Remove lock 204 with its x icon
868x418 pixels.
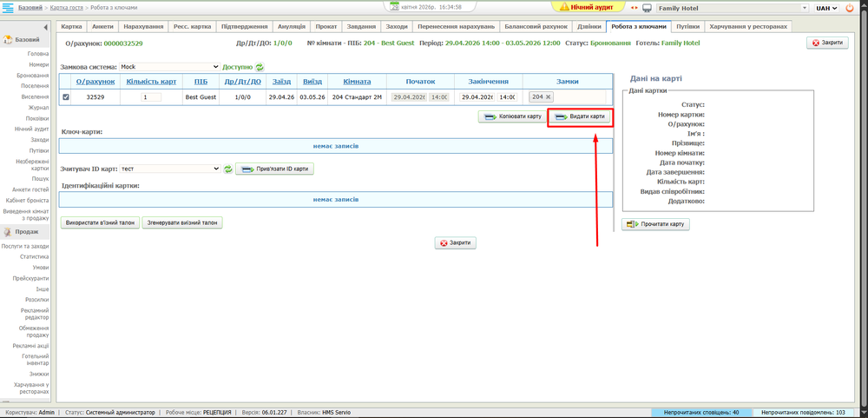pyautogui.click(x=549, y=97)
